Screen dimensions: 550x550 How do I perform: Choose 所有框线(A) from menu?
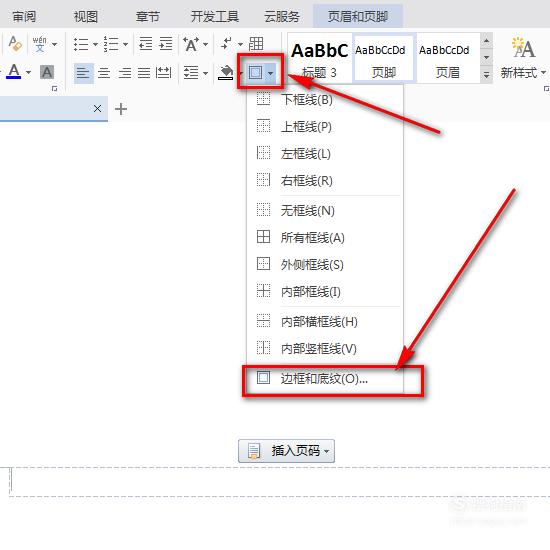[325, 237]
